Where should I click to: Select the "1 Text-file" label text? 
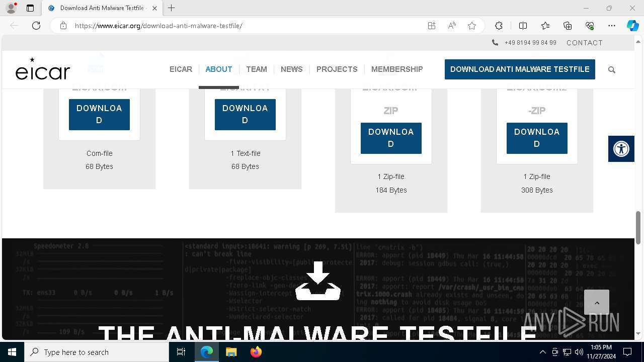245,153
